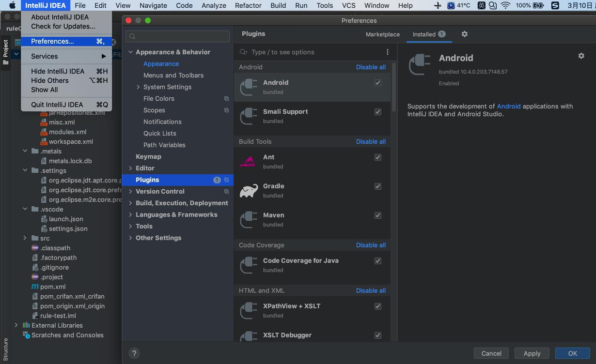Open the plugins gear menu beside Installed

pos(464,34)
